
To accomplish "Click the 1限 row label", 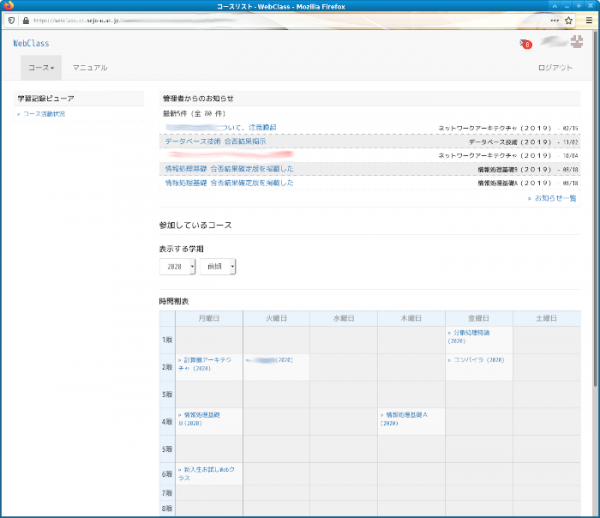I will (167, 340).
